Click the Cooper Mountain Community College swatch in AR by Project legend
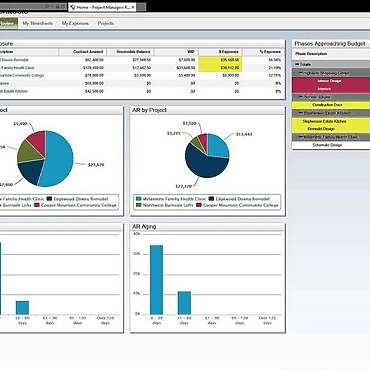This screenshot has width=370, height=370. pos(199,205)
